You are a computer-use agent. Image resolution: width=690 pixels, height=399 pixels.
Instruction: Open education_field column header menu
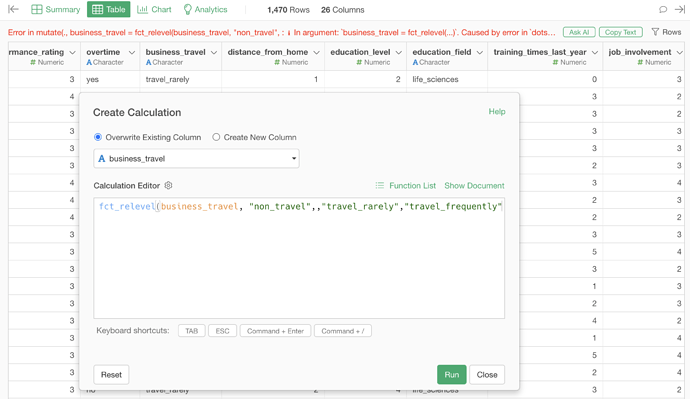click(480, 52)
